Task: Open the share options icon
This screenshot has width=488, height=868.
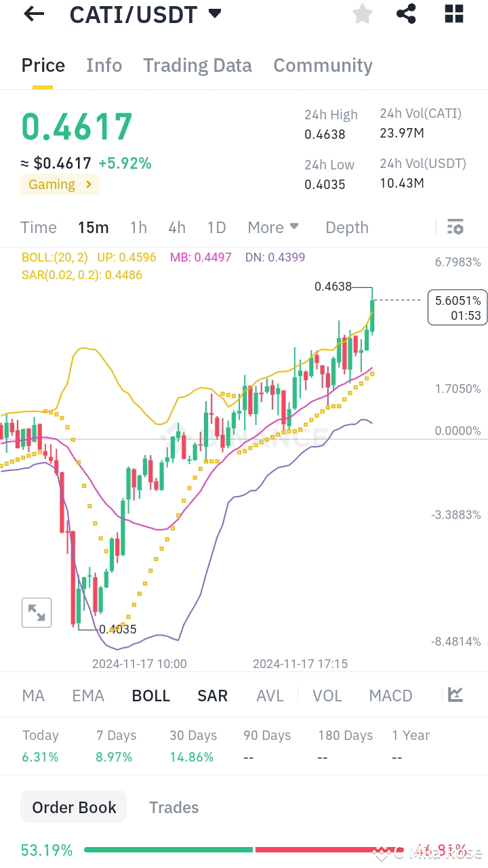Action: [x=406, y=14]
